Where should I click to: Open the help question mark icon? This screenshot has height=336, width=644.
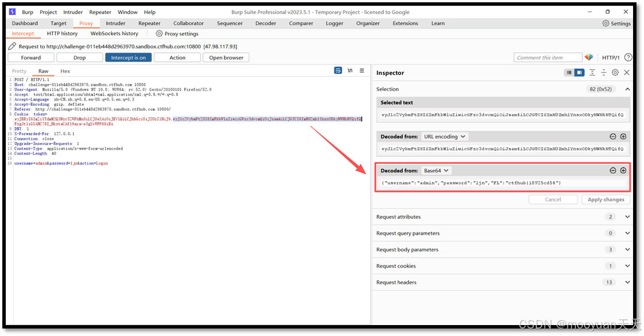click(628, 58)
